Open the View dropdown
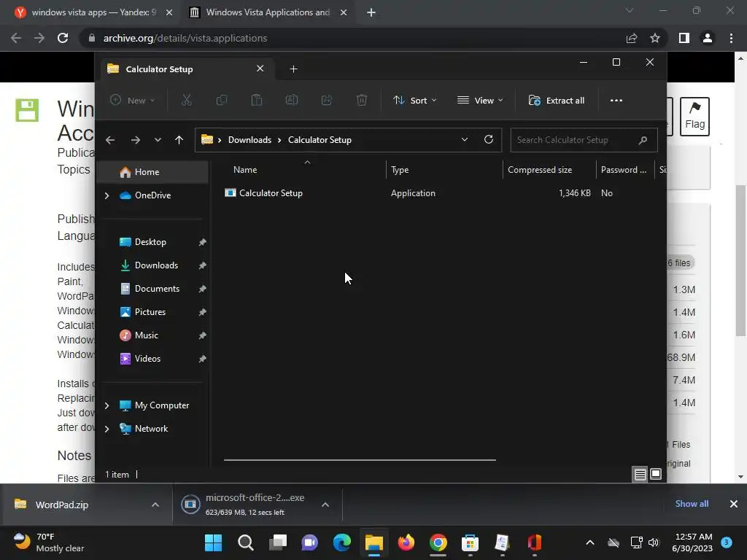 pos(480,101)
